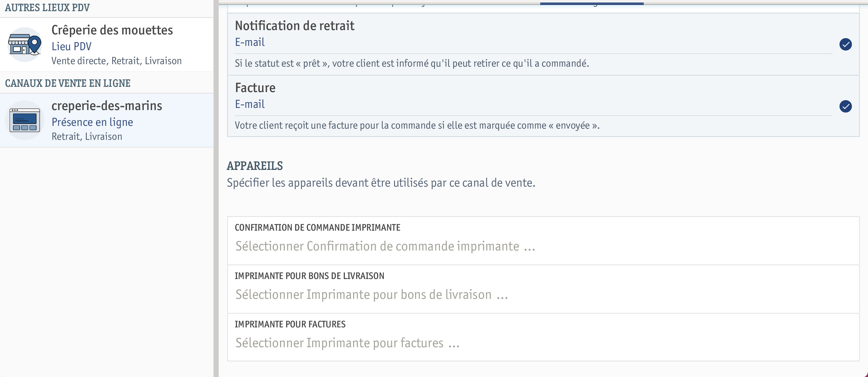Select the creperie-des-marins sales channel entry
This screenshot has width=868, height=377.
click(107, 120)
